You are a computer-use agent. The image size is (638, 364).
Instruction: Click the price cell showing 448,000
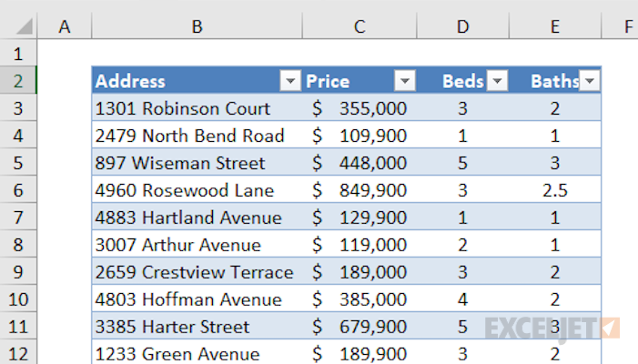point(360,164)
